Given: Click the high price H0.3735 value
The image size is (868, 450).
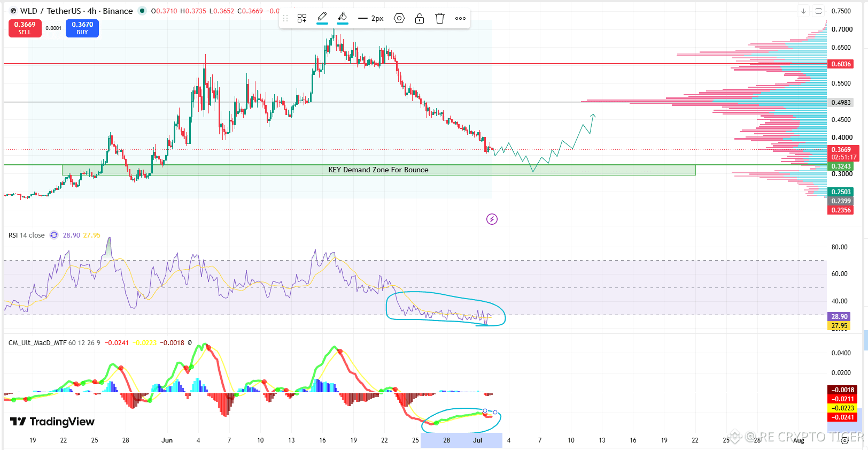Looking at the screenshot, I should pyautogui.click(x=193, y=11).
